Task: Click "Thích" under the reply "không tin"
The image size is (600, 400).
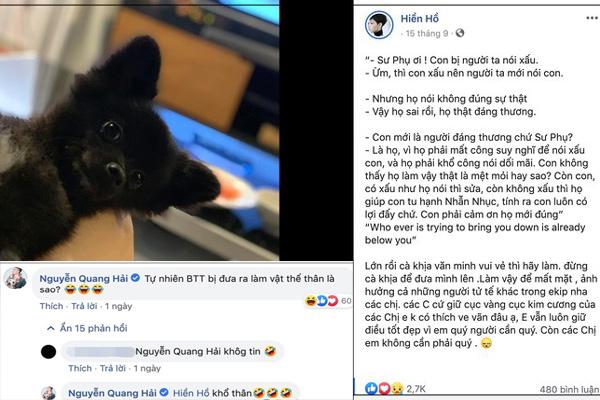Action: coord(80,368)
